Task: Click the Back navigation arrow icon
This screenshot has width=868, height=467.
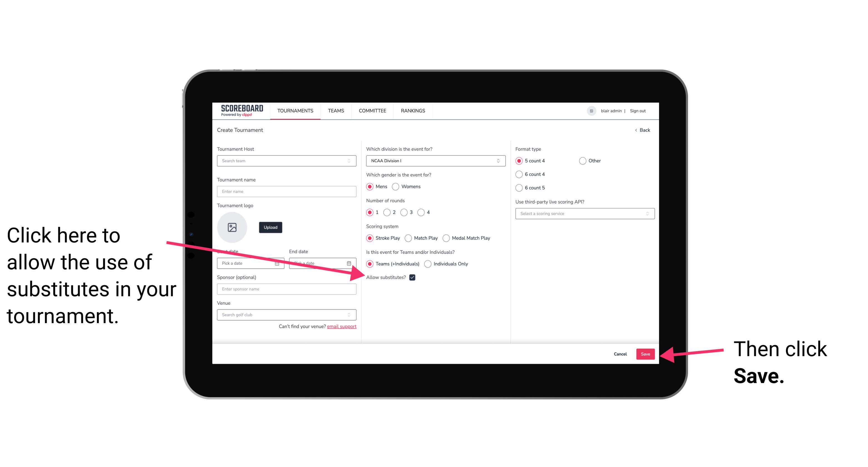Action: 636,130
